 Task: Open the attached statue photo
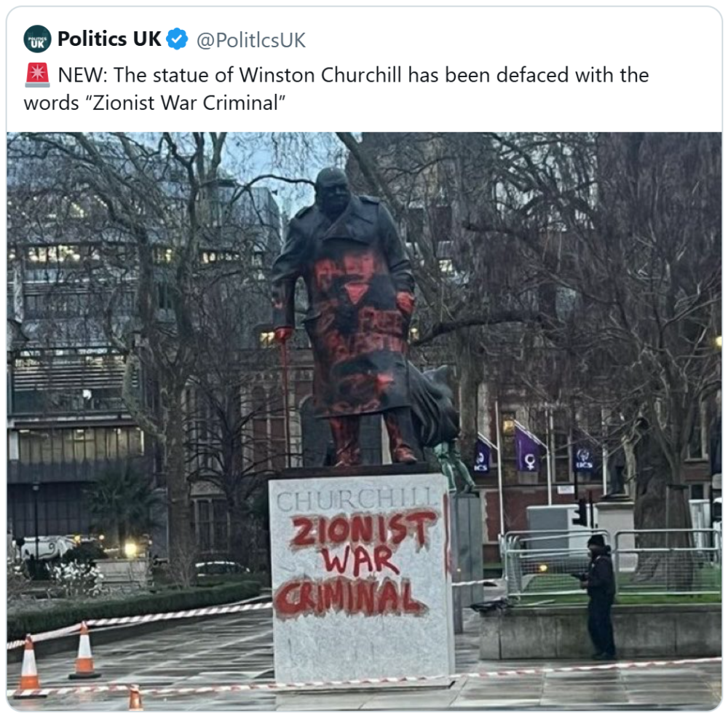[364, 421]
